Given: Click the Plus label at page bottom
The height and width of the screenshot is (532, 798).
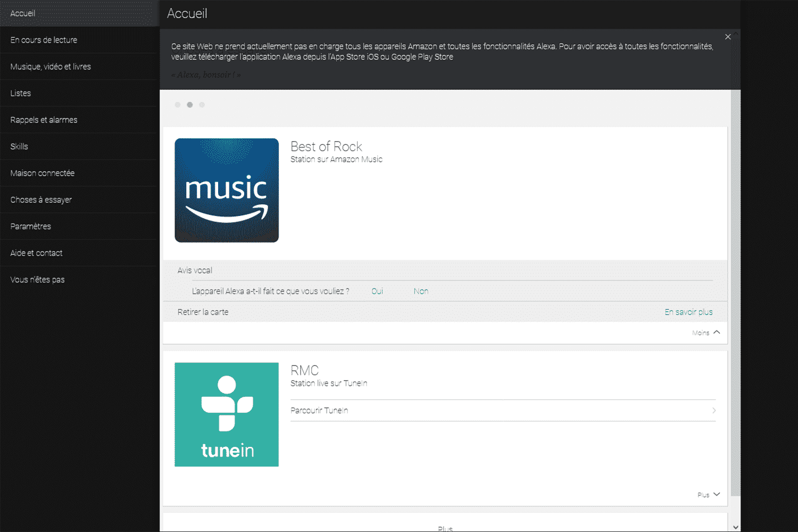Looking at the screenshot, I should (x=445, y=529).
